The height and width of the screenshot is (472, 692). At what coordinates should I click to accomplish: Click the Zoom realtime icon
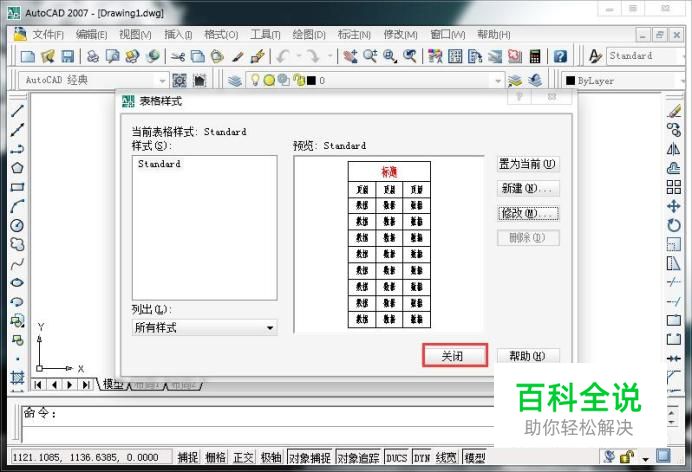click(370, 56)
